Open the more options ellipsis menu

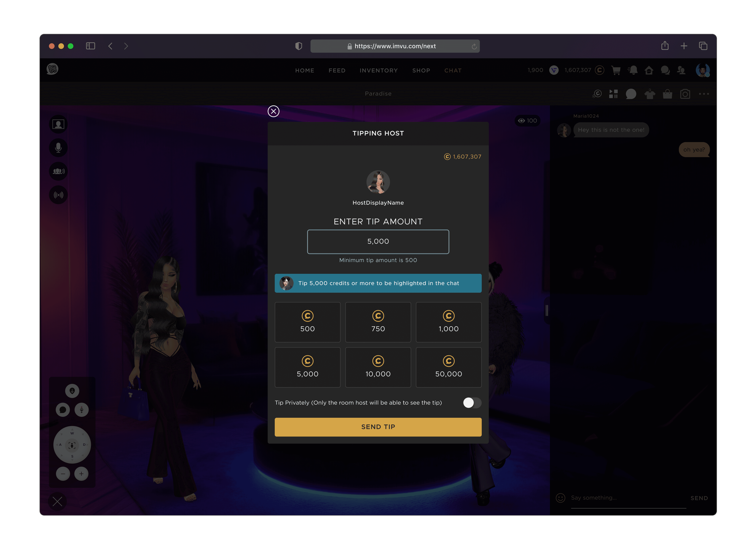[x=704, y=94]
